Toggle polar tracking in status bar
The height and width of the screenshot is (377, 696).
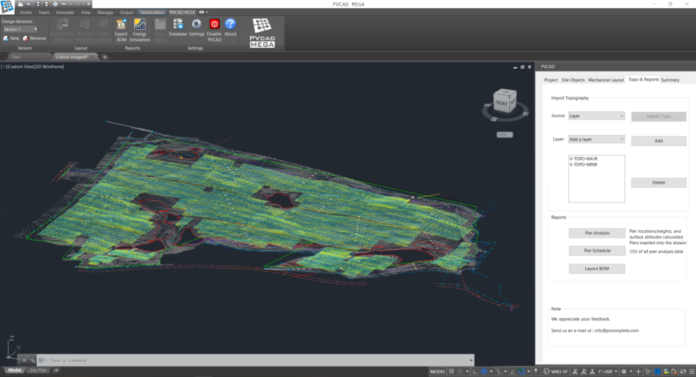pyautogui.click(x=484, y=372)
